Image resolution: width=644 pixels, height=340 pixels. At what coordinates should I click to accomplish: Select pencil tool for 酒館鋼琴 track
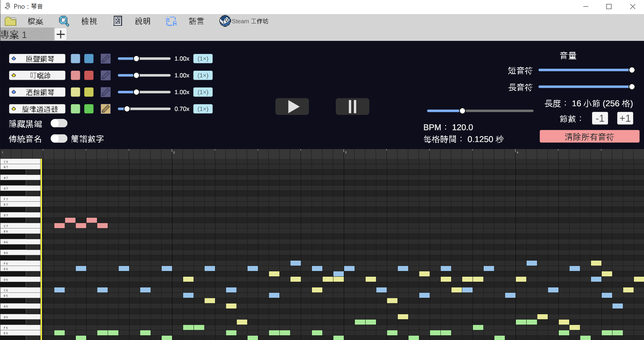(106, 92)
